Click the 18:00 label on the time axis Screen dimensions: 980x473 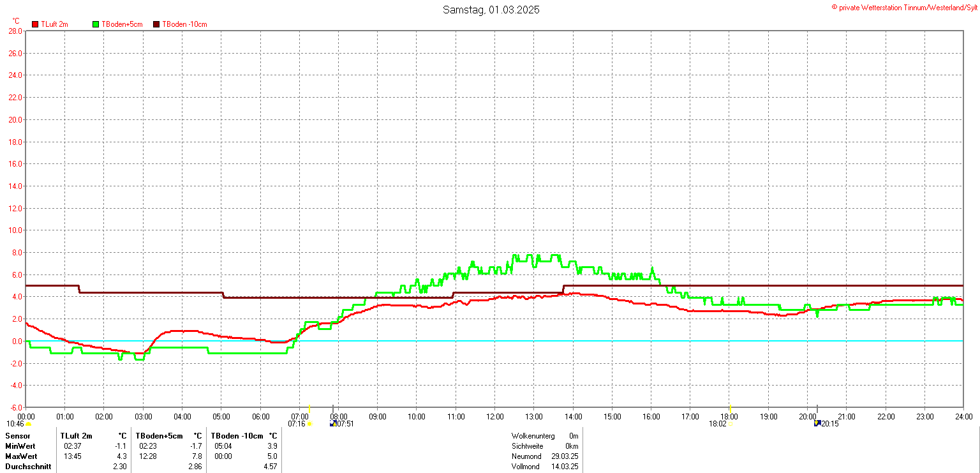point(729,416)
